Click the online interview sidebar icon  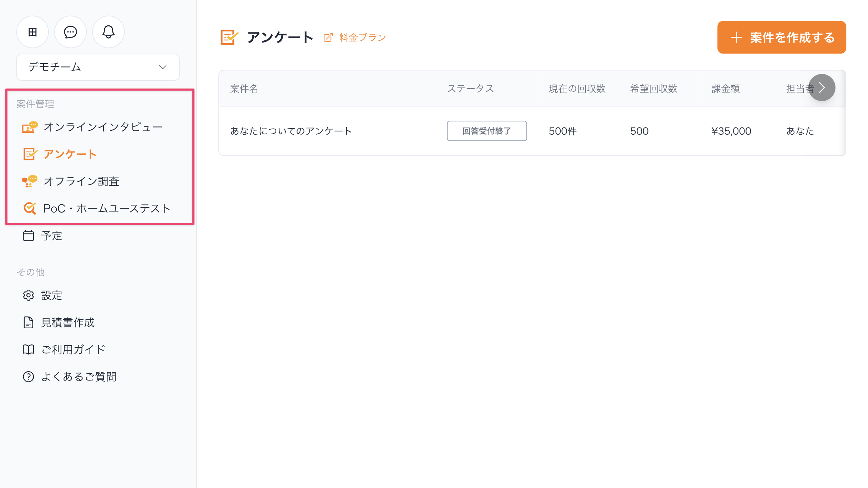30,127
